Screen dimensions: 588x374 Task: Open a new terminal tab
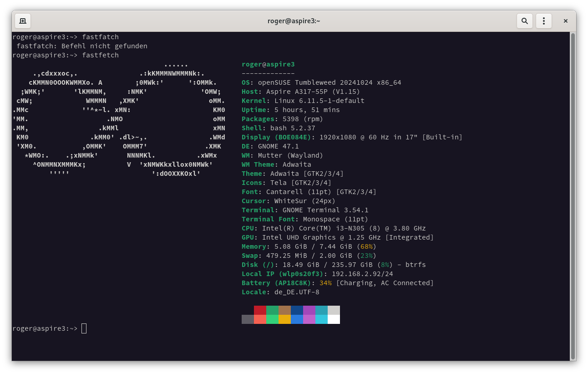pyautogui.click(x=23, y=21)
